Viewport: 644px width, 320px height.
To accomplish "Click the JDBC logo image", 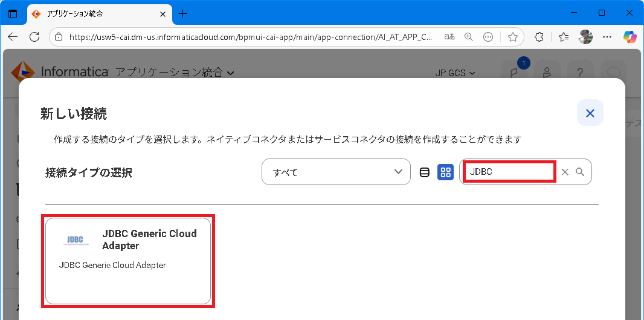I will [75, 240].
